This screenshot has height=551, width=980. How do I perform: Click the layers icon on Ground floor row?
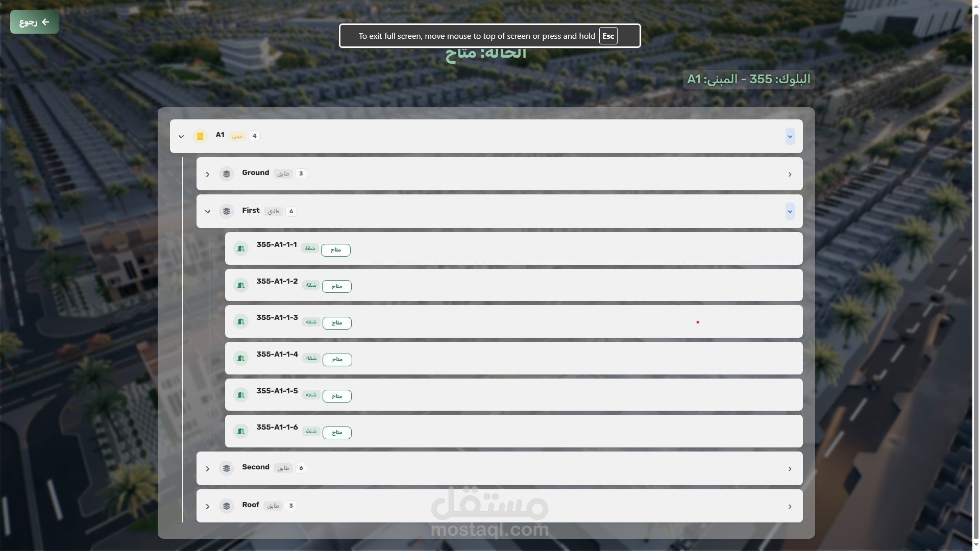[227, 174]
